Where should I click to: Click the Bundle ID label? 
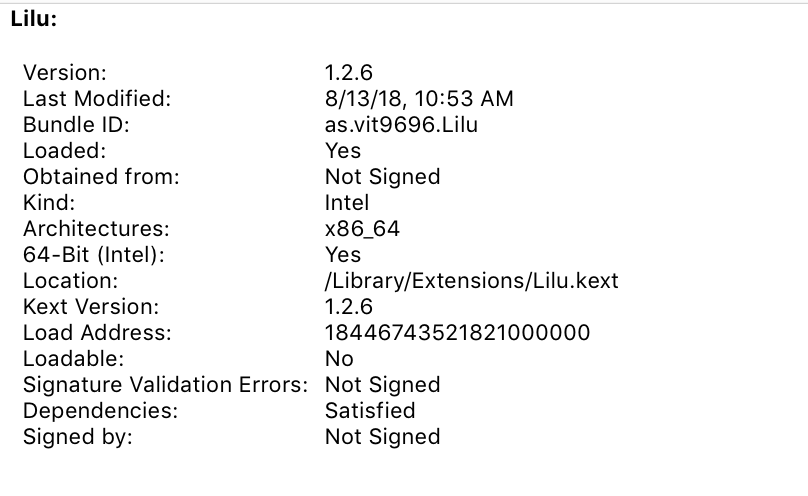76,125
